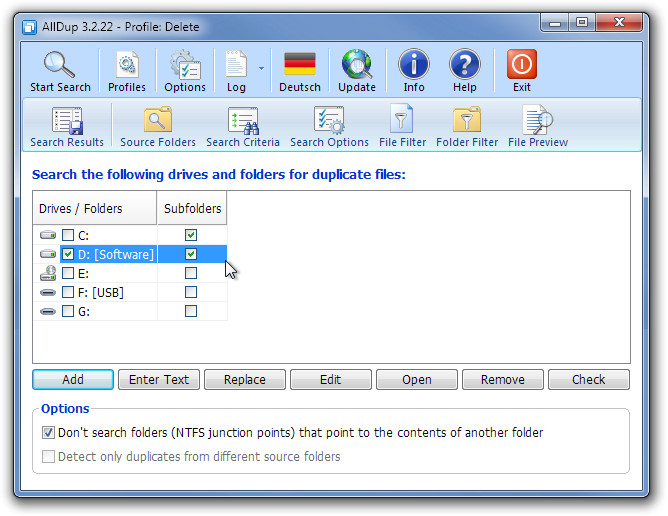Screen dimensions: 668x516
Task: Click the C: hard drive icon
Action: [48, 235]
